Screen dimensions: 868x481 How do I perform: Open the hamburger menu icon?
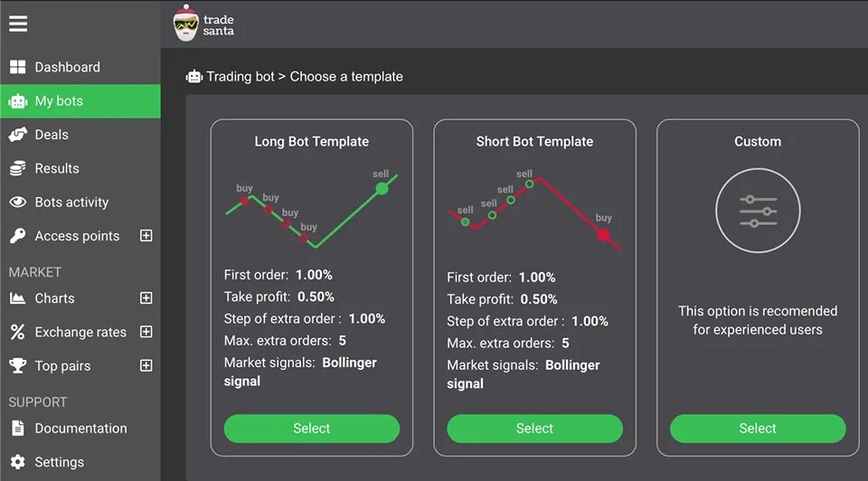tap(18, 24)
